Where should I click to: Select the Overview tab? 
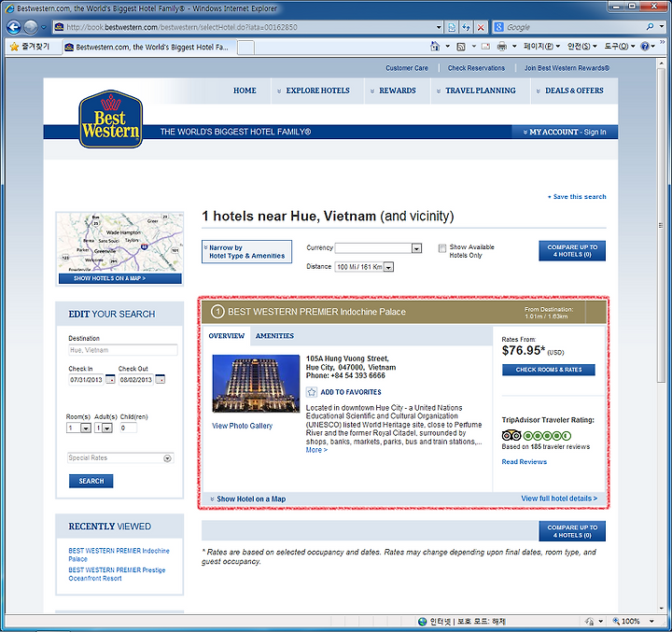click(x=226, y=336)
